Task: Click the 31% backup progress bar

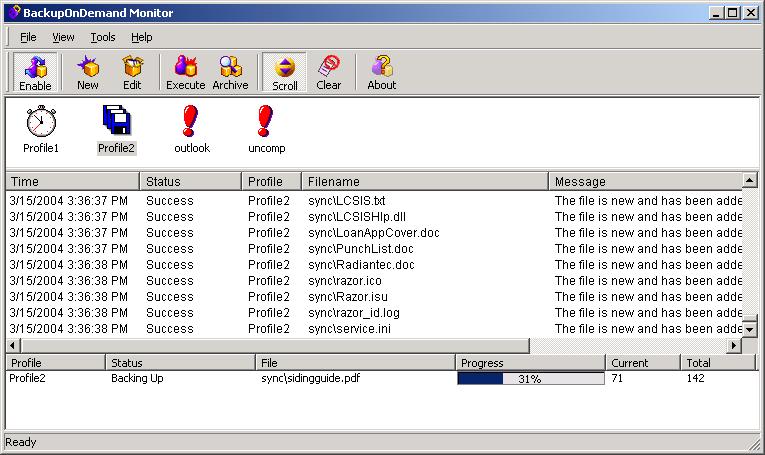Action: coord(531,378)
